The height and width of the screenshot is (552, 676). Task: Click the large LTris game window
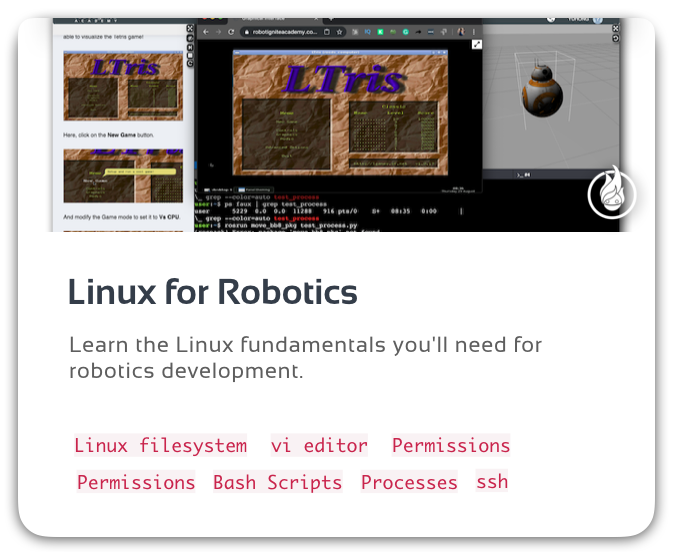[x=340, y=113]
